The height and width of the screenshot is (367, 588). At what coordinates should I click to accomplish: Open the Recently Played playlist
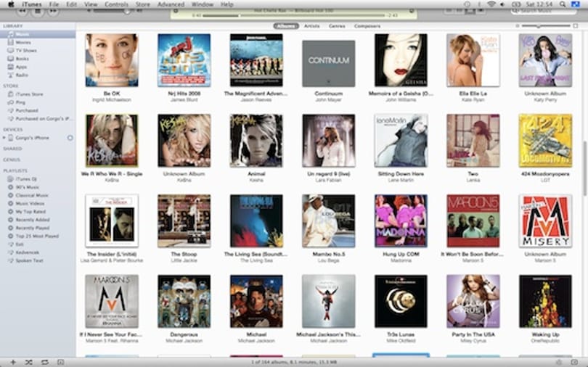click(38, 228)
